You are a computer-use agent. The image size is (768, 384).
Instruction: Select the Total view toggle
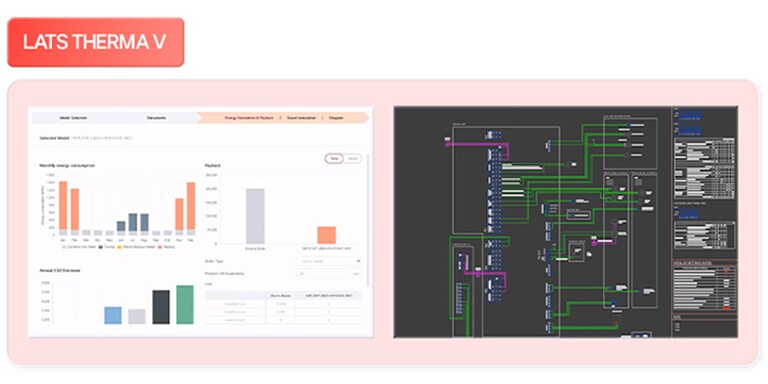334,159
